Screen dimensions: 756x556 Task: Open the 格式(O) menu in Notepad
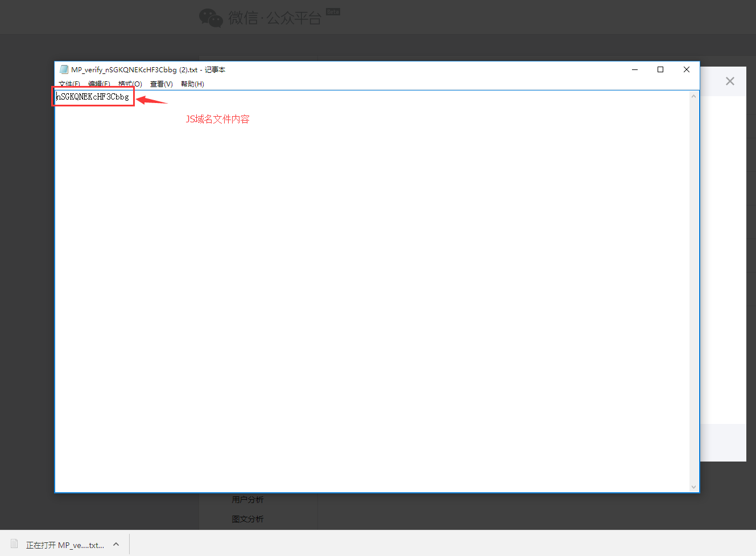click(130, 84)
